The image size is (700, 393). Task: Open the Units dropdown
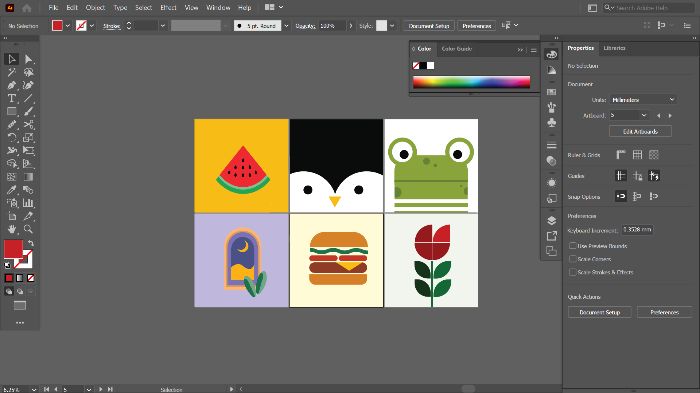pos(643,100)
